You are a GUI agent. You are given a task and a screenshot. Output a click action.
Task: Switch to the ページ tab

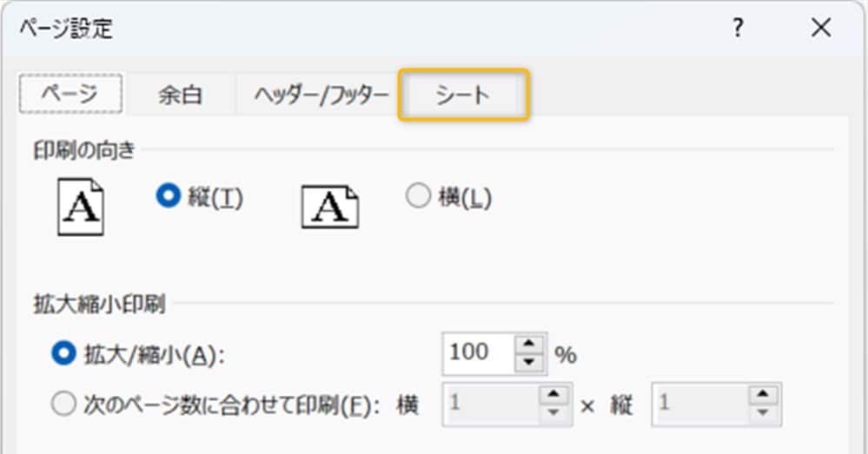pos(70,94)
